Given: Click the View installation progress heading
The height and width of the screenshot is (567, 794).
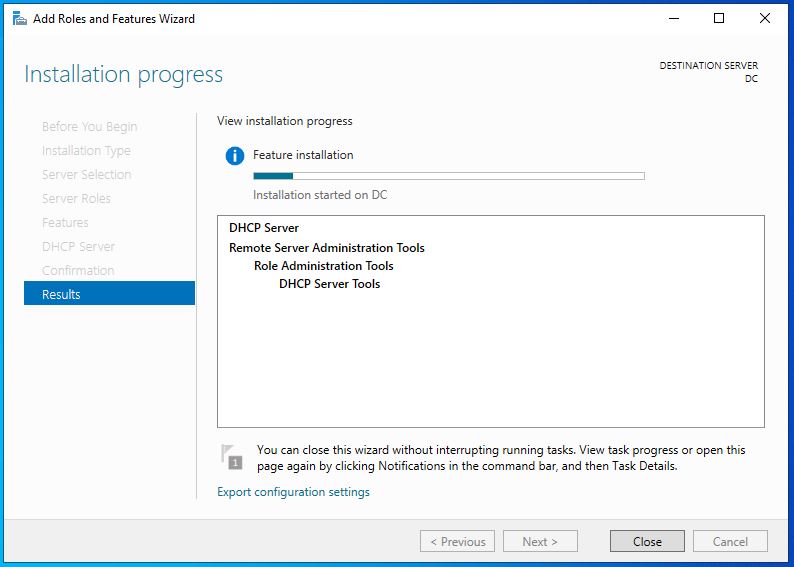Looking at the screenshot, I should [x=285, y=121].
